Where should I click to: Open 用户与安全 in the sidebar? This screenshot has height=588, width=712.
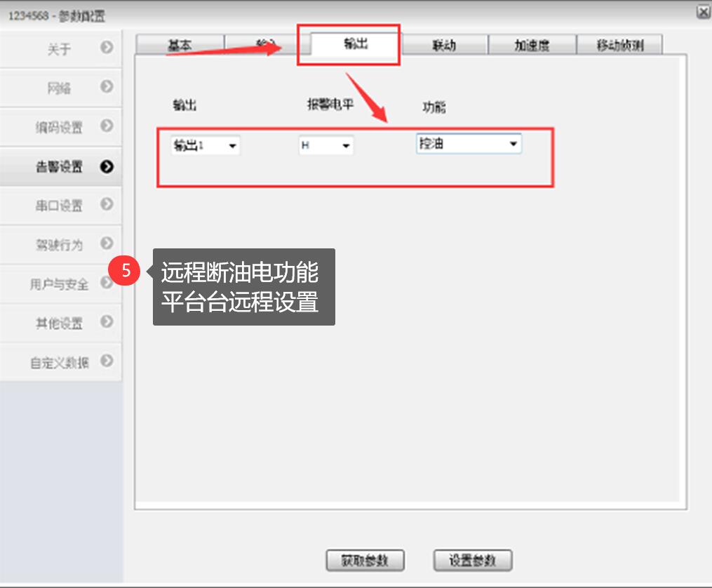[60, 284]
